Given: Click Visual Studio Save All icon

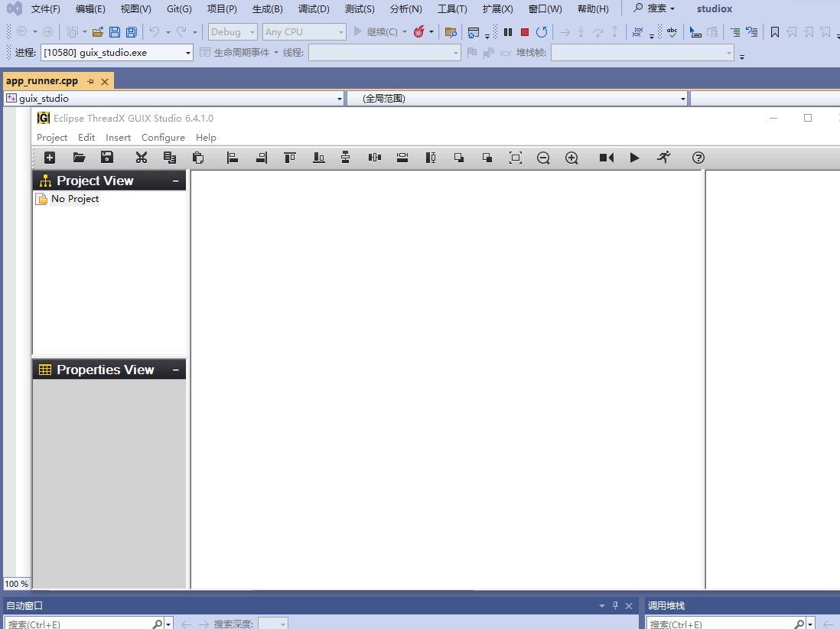Looking at the screenshot, I should pos(132,32).
